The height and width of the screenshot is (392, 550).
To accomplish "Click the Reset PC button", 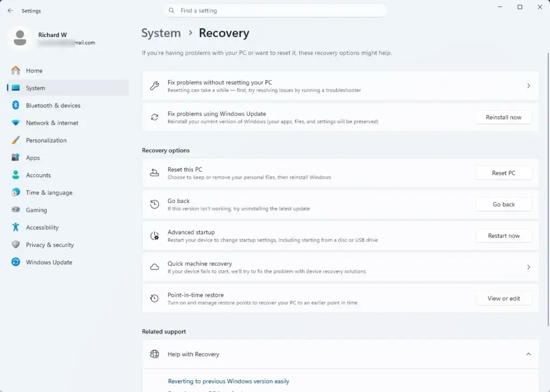I will [503, 173].
